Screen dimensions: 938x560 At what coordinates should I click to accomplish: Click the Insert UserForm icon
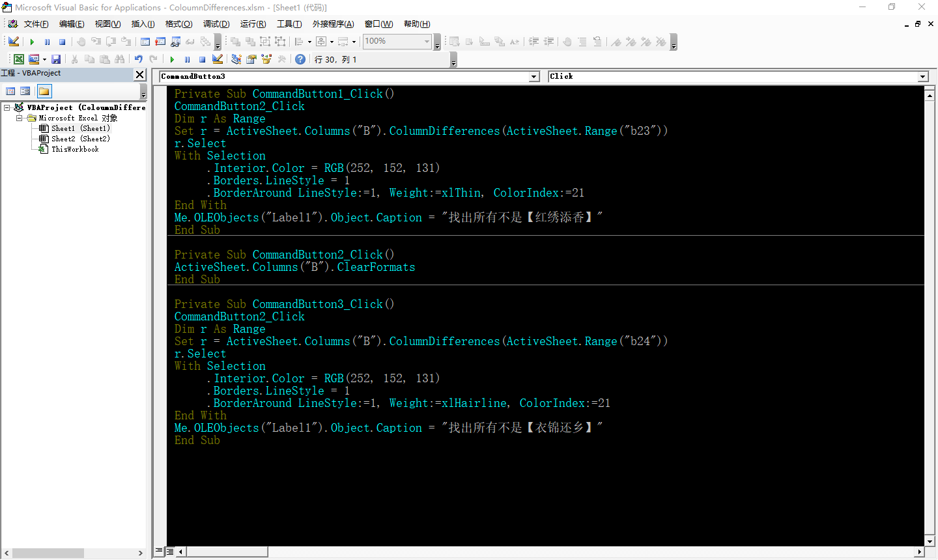click(x=34, y=59)
